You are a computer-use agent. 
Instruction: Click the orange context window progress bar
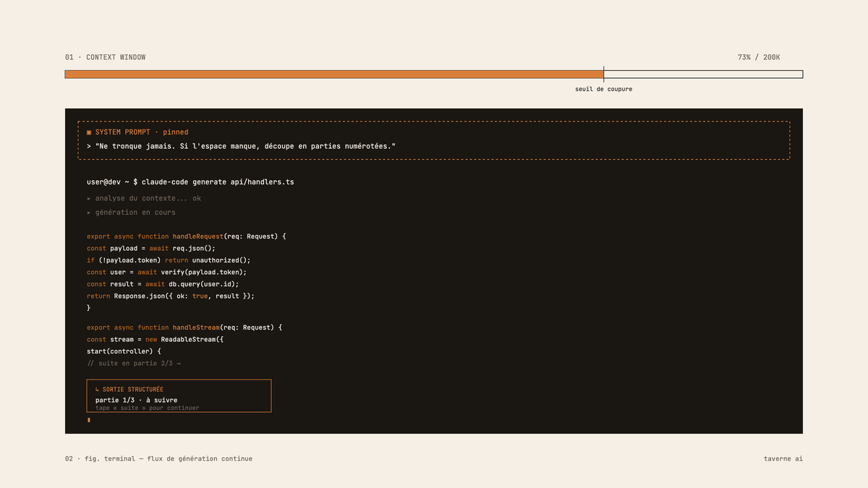pyautogui.click(x=334, y=74)
